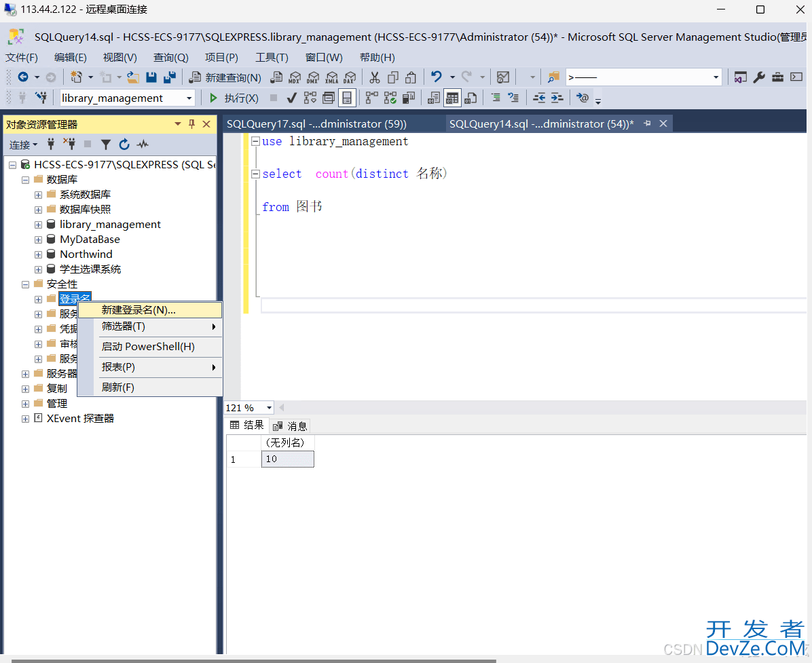Refresh Object Explorer with the circular arrow
The image size is (812, 663).
coord(124,145)
